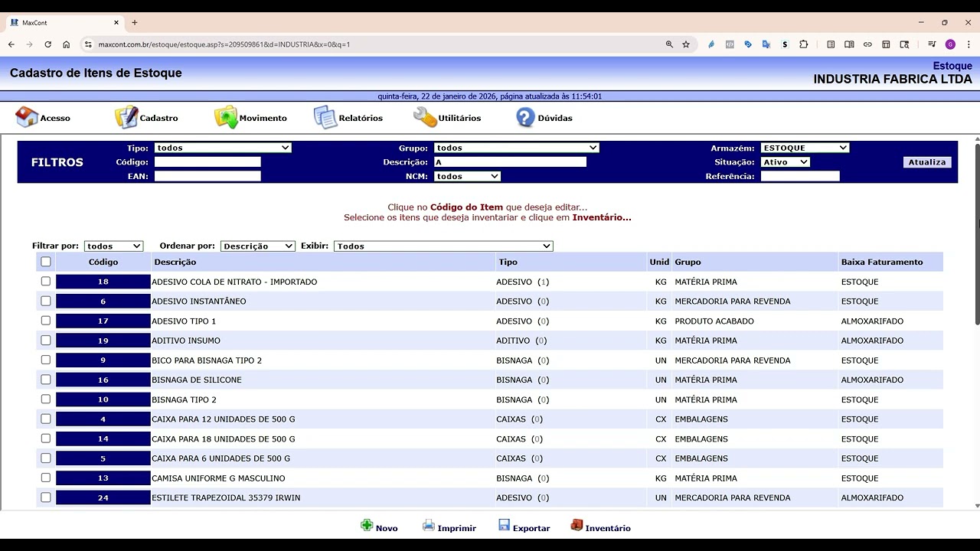This screenshot has height=551, width=980.
Task: Open the Dúvidas menu
Action: point(555,118)
